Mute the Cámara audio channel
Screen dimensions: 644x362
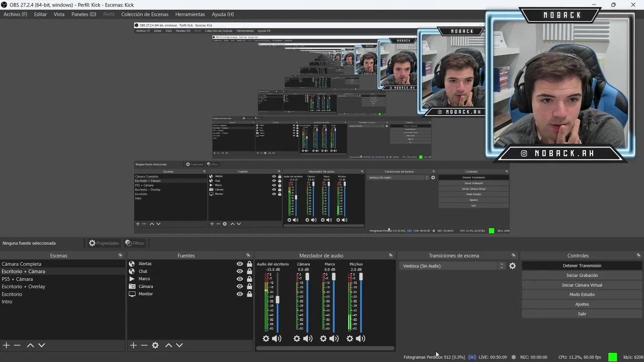pos(308,339)
